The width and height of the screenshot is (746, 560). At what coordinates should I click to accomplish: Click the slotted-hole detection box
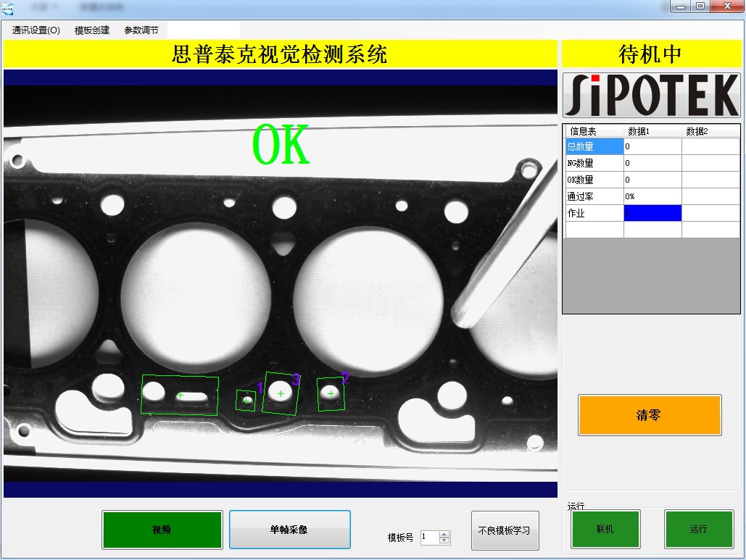180,396
